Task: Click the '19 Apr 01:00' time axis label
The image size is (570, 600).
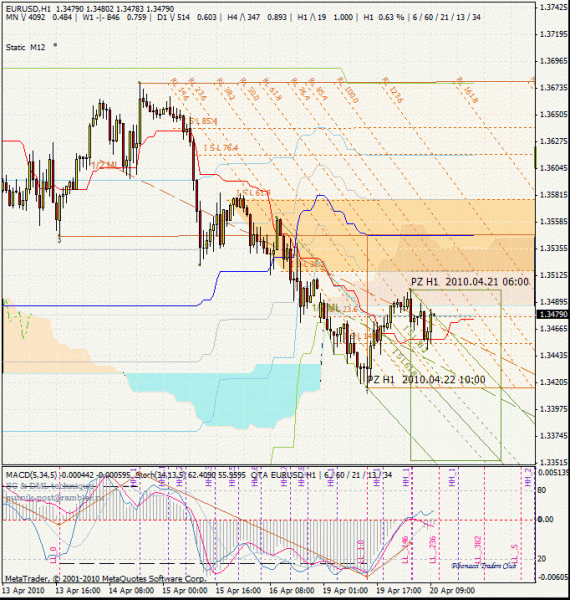Action: (x=345, y=590)
